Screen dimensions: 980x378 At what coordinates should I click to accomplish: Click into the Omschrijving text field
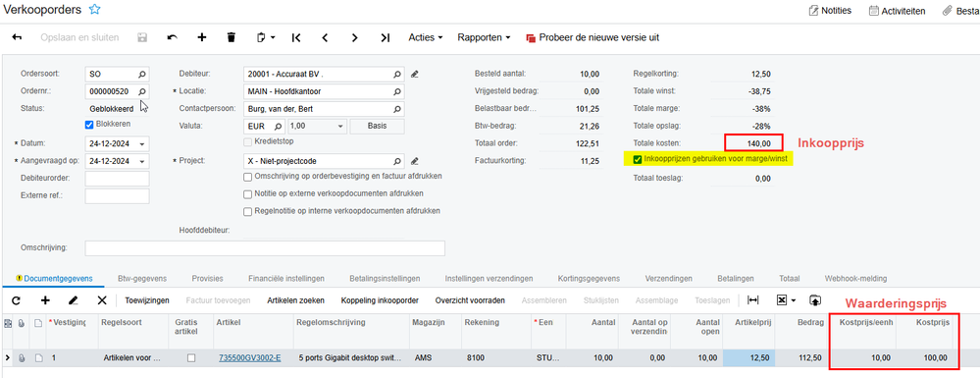(x=265, y=247)
